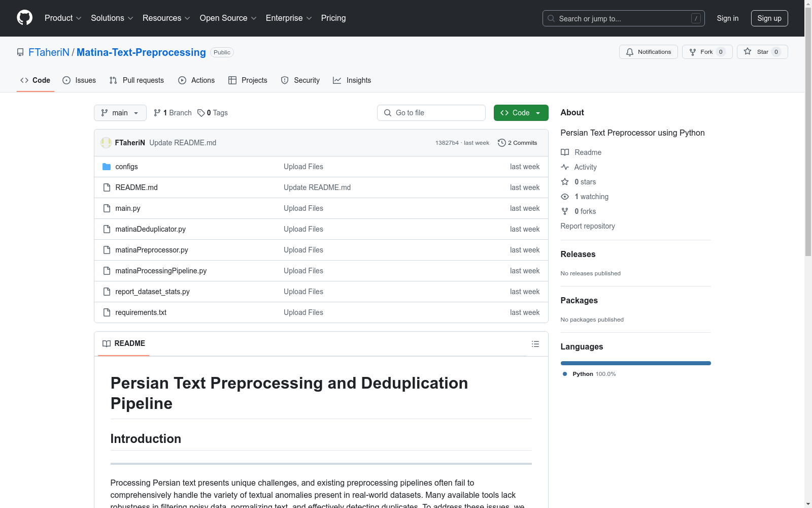Click the main.py file icon

(107, 208)
